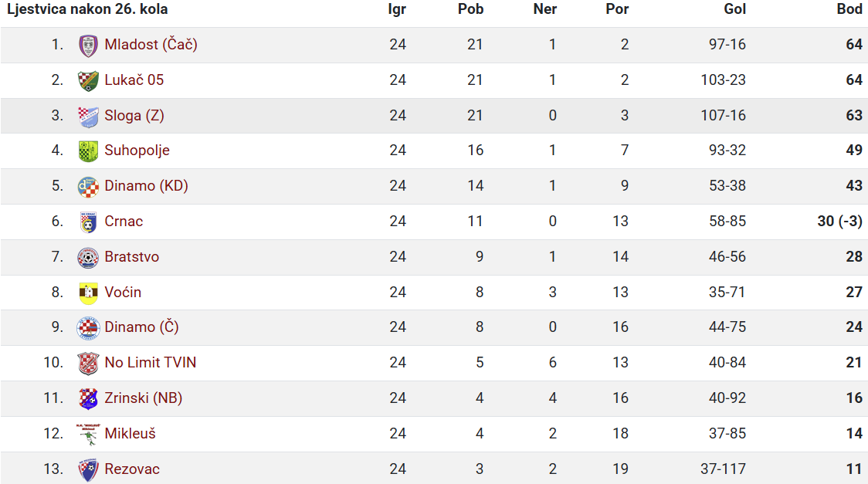Open the Mladost (Čač) team link
This screenshot has width=868, height=484.
tap(151, 44)
